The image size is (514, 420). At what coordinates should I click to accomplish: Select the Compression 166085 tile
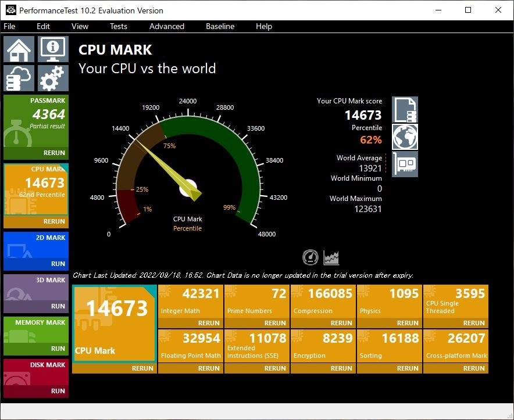click(x=323, y=301)
